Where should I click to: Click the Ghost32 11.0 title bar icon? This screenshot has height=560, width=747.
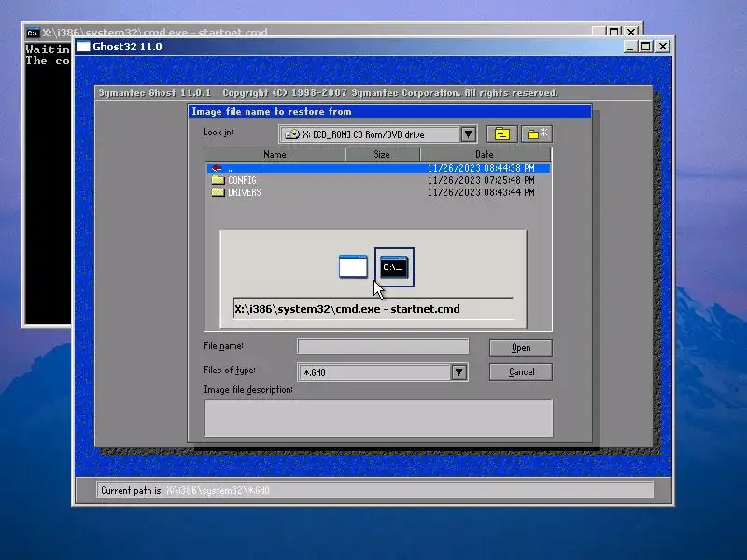tap(83, 47)
